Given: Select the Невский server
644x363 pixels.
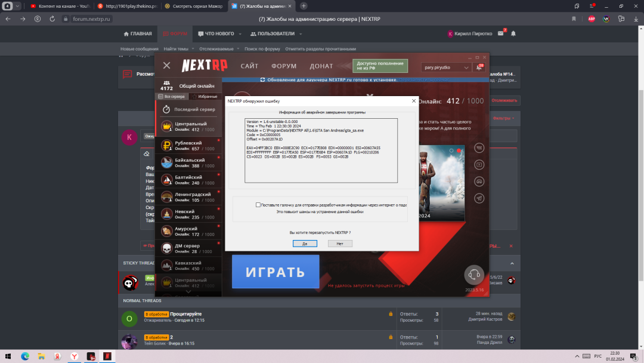Looking at the screenshot, I should point(188,214).
